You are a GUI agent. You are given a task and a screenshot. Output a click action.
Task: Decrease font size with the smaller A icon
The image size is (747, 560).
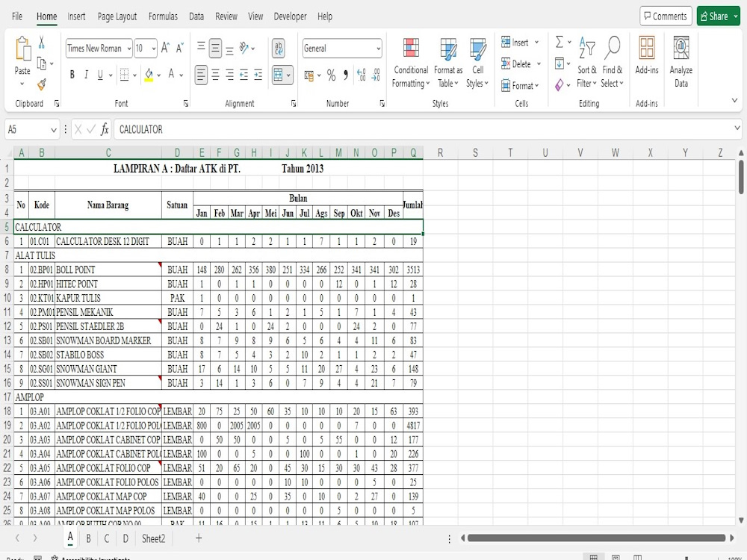[x=179, y=48]
